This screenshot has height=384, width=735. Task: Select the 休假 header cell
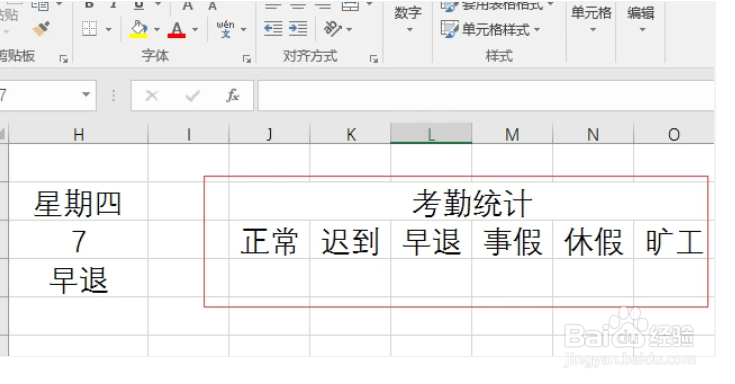(x=593, y=240)
